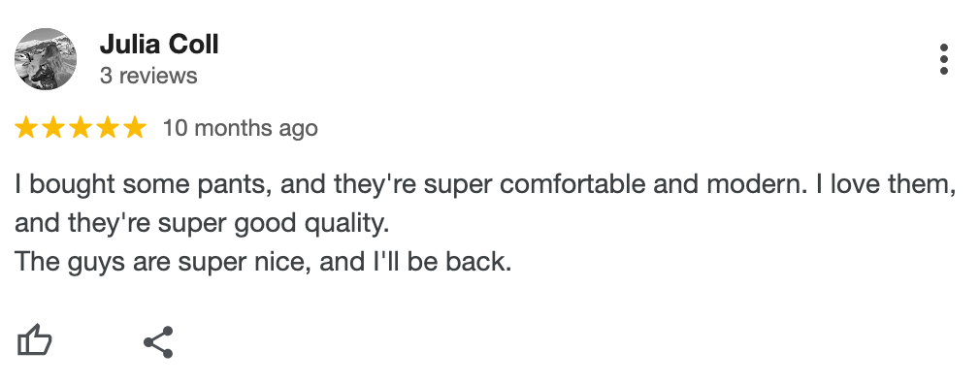The width and height of the screenshot is (980, 384).
Task: Like Julia Coll's review with thumbs-up
Action: [x=34, y=341]
